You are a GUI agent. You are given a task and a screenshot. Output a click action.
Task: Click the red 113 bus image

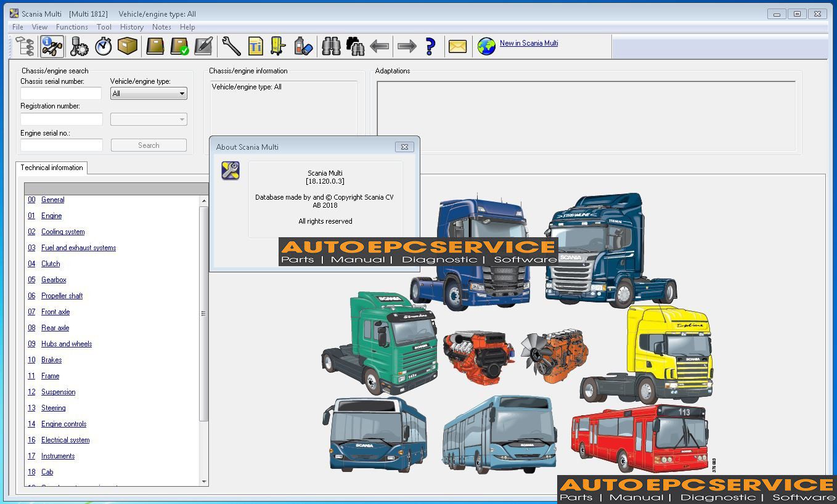tap(640, 438)
